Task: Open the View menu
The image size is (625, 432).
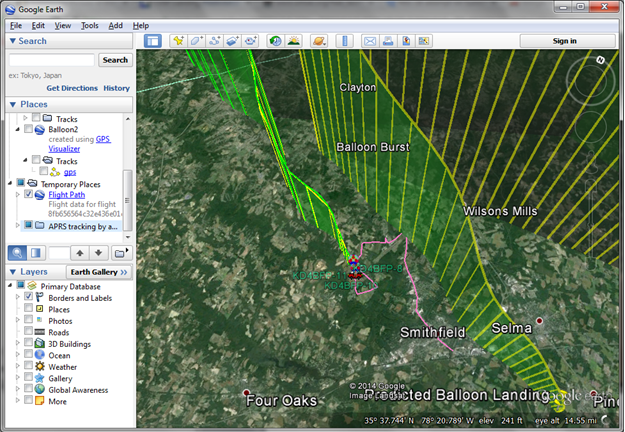Action: coord(63,25)
